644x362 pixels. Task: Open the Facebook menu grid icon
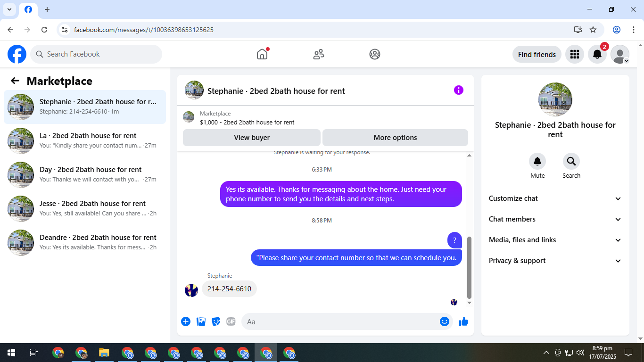(574, 54)
